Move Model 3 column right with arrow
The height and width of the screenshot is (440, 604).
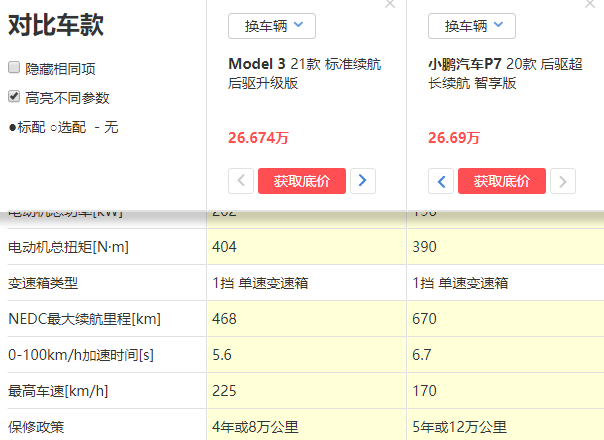coord(363,181)
